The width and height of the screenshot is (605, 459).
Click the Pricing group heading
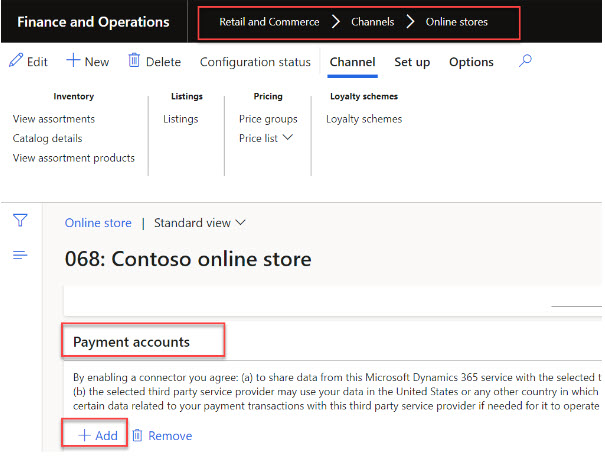click(x=268, y=96)
